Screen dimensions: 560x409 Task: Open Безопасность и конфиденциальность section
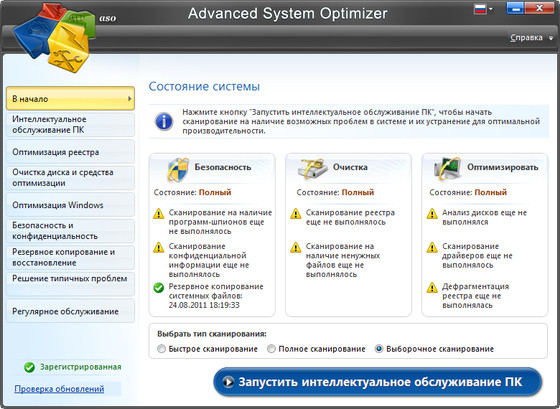pos(70,231)
